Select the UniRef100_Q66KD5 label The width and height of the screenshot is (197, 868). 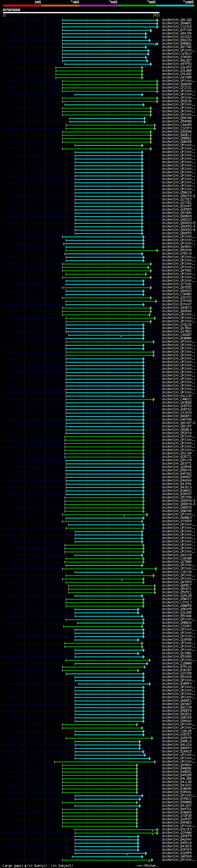point(177,84)
